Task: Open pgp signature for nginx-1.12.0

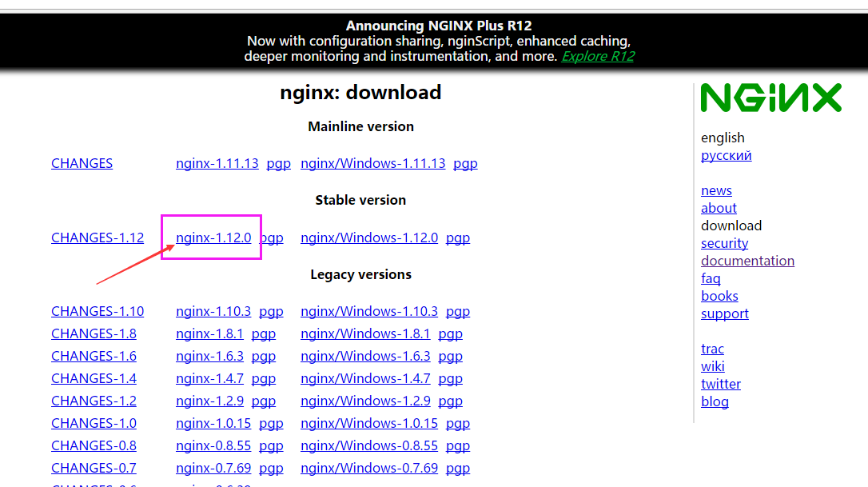Action: (272, 238)
